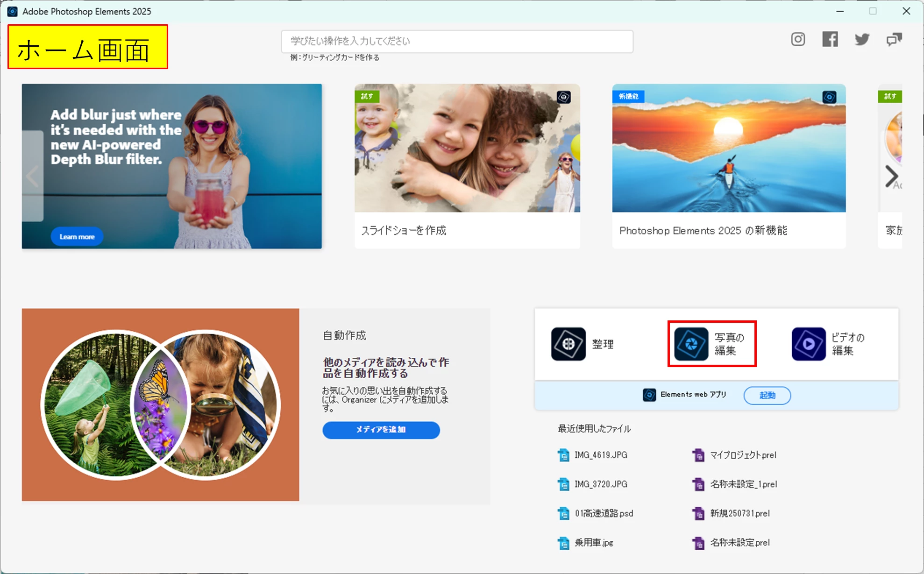Click the community chat forum icon

coord(894,39)
